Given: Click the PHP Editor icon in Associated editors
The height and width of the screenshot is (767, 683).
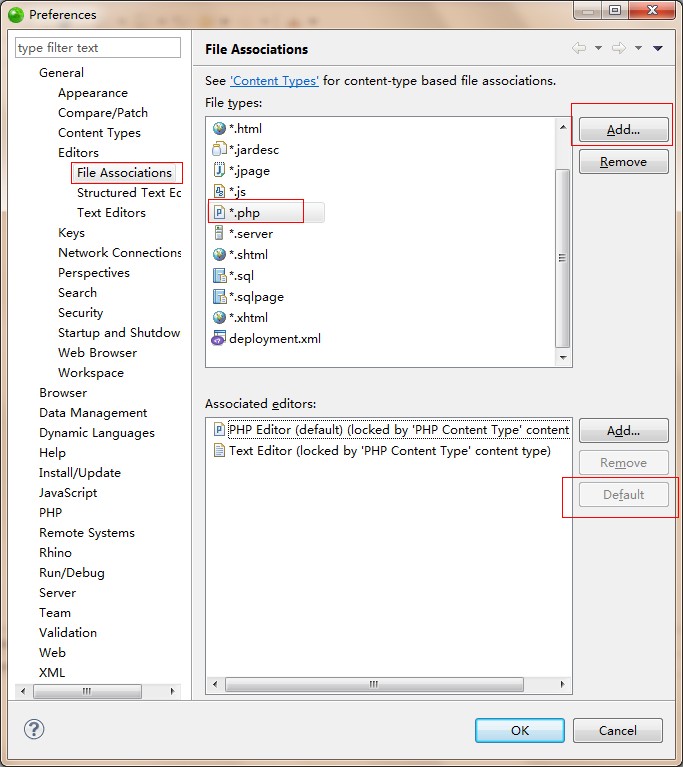Looking at the screenshot, I should click(x=219, y=429).
